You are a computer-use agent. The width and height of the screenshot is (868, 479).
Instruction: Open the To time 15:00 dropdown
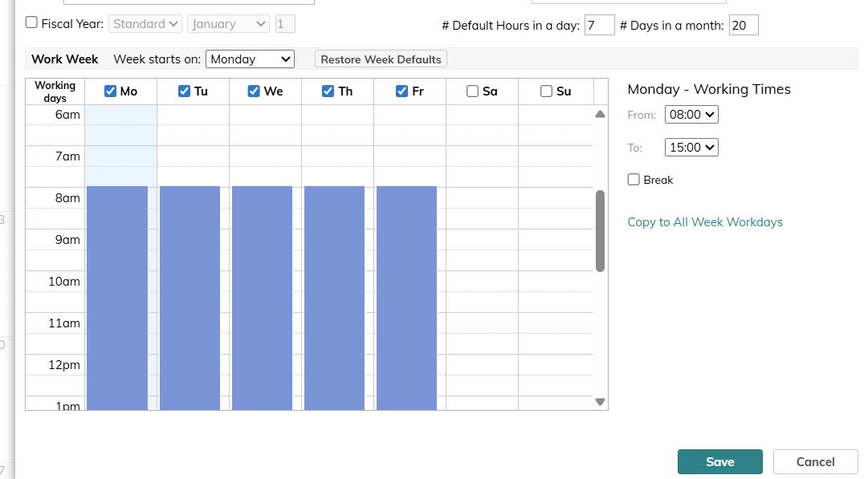[691, 147]
